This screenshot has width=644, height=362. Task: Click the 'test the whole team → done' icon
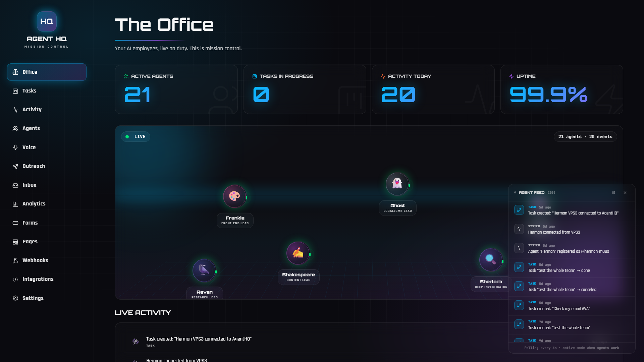point(519,267)
